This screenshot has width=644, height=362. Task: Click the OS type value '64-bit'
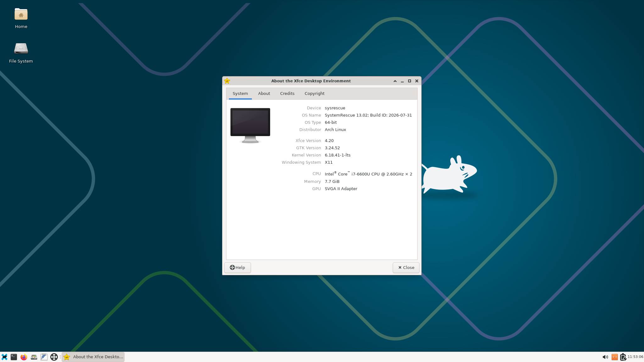(331, 123)
